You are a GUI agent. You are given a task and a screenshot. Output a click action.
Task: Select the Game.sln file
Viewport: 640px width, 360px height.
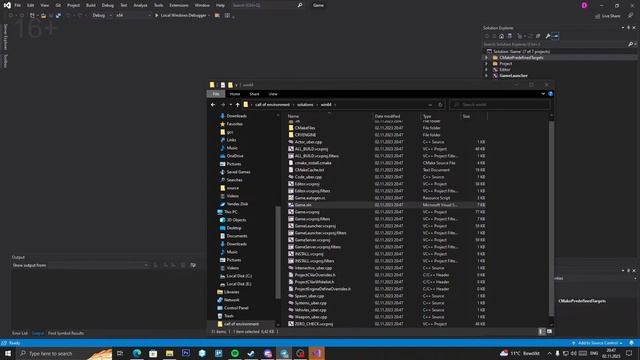[303, 205]
